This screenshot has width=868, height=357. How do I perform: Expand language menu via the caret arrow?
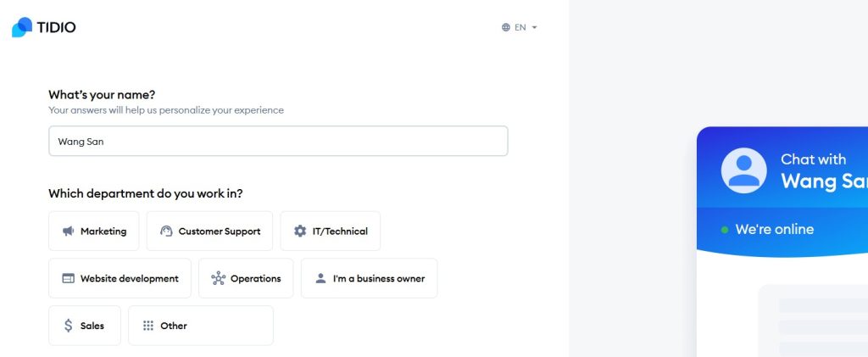click(x=535, y=27)
